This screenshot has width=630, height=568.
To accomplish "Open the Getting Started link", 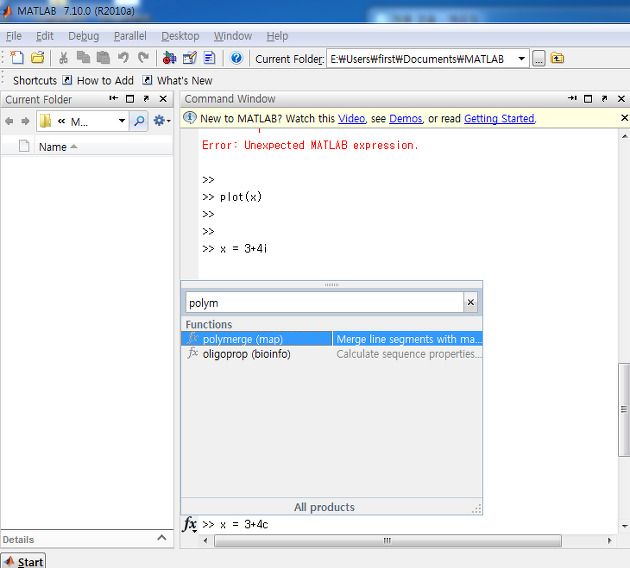I will 499,119.
